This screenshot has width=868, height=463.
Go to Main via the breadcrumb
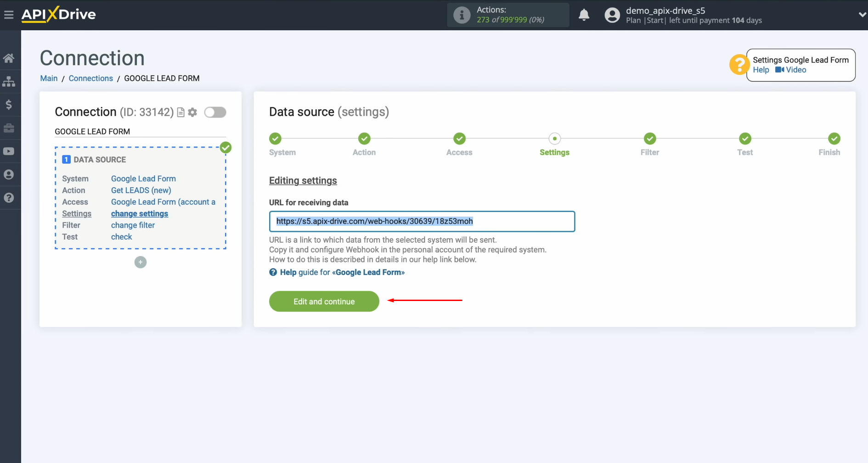(x=49, y=78)
